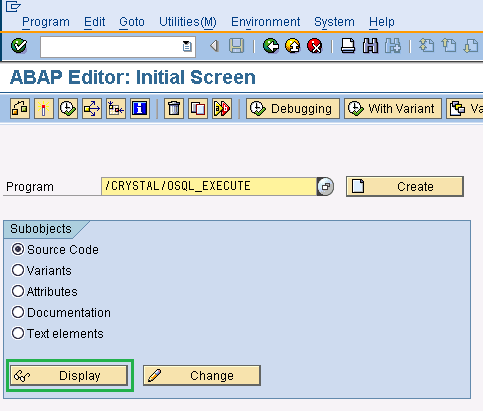
Task: Click the Find Next binoculars icon
Action: point(393,46)
